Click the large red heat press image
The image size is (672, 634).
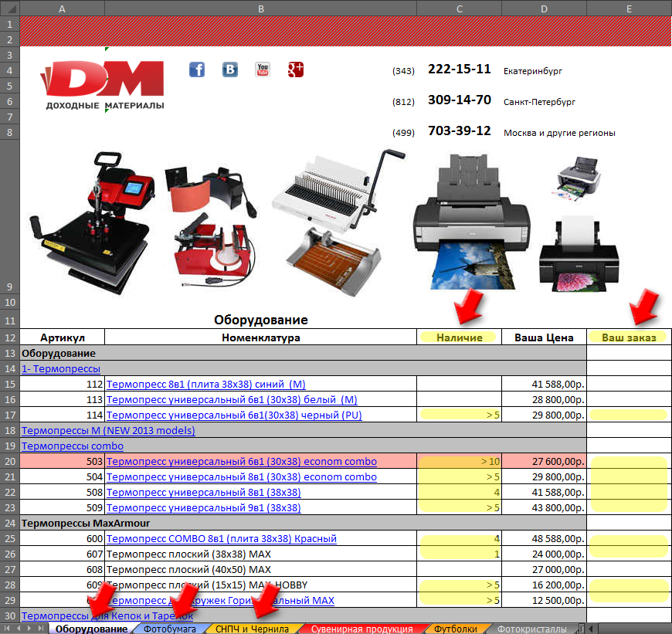pos(92,222)
